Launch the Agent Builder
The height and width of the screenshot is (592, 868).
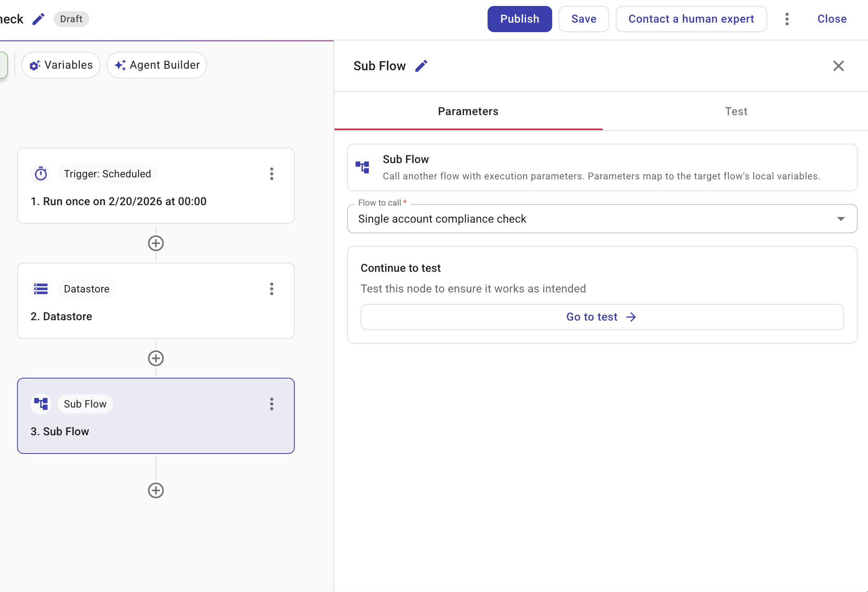tap(156, 65)
